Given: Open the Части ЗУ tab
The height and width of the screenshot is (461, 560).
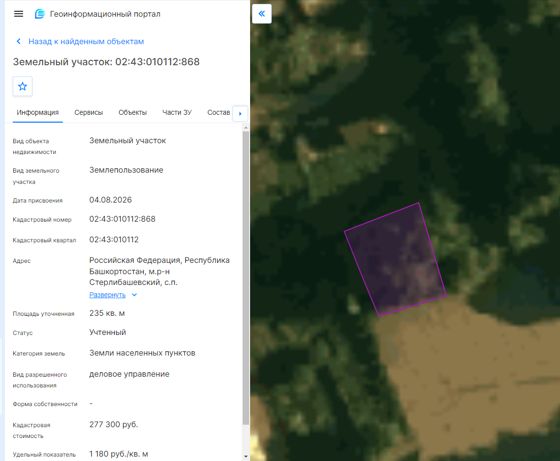Looking at the screenshot, I should coord(177,112).
